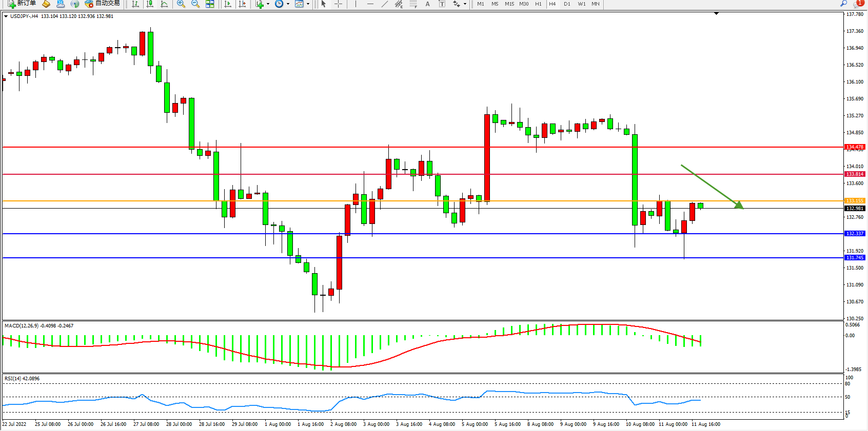The width and height of the screenshot is (868, 431).
Task: Select the crosshair tool
Action: coord(338,4)
